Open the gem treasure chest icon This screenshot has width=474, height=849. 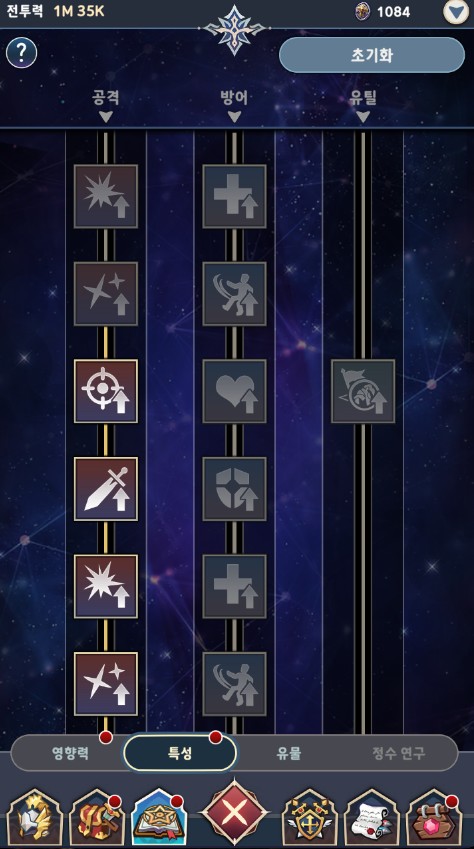tap(432, 818)
